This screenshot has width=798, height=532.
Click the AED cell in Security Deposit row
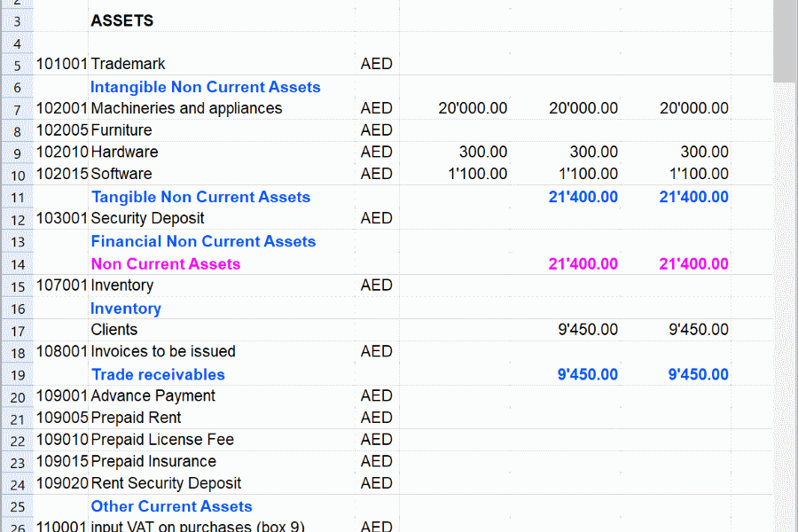point(376,218)
